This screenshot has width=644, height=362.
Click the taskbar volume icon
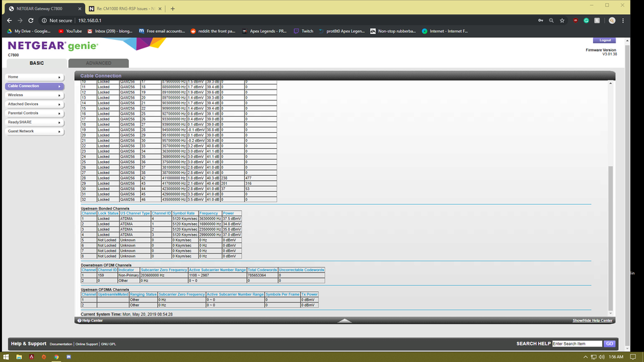tap(601, 357)
